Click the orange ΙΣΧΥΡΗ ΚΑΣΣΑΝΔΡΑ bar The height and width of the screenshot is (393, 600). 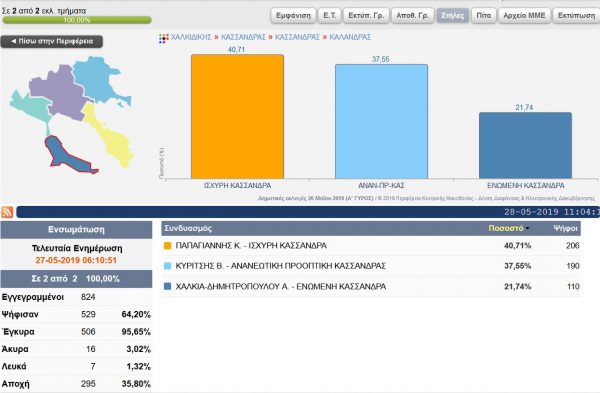coord(237,116)
